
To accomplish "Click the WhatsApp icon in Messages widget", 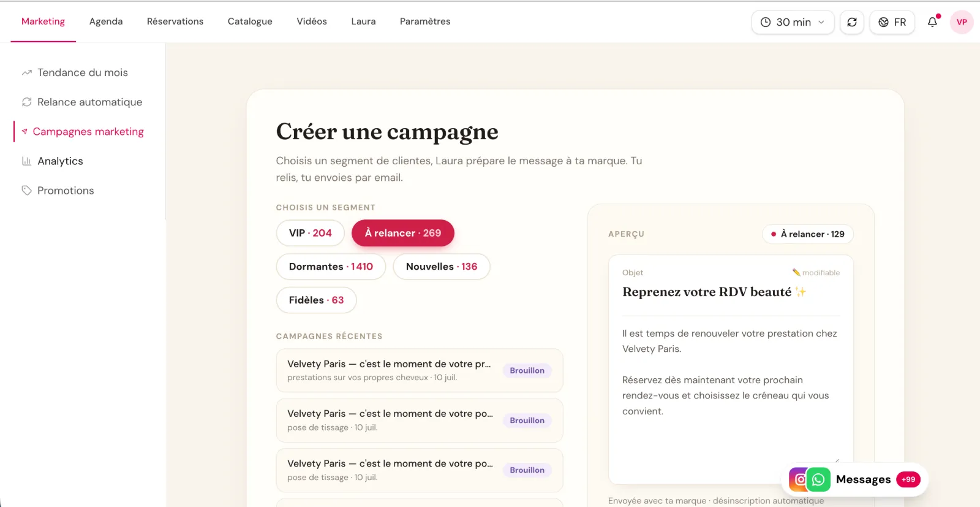I will pos(818,479).
